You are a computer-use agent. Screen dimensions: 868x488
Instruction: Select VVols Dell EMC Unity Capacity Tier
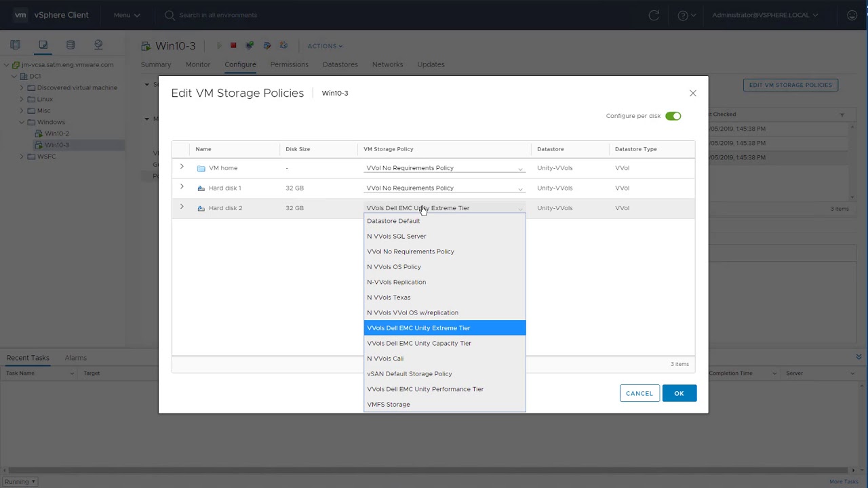(x=419, y=343)
